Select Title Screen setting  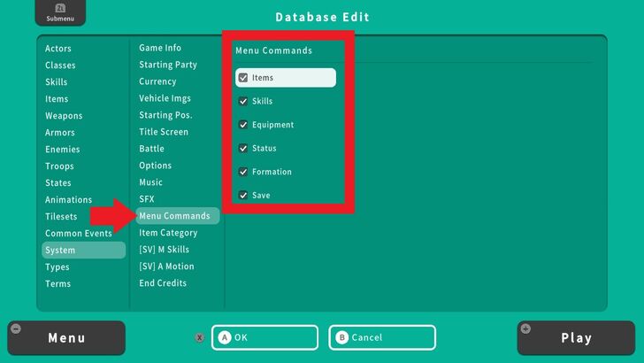164,133
